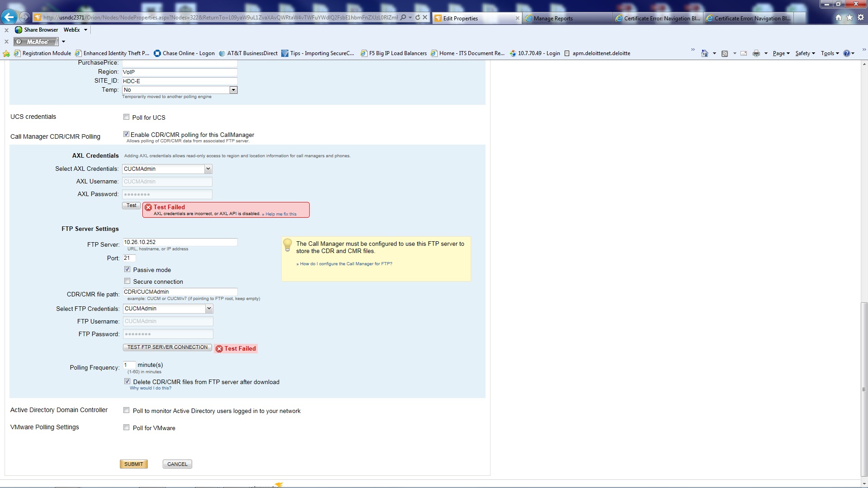Enable the Poll for UCS checkbox
Viewport: 868px width, 488px height.
(127, 117)
